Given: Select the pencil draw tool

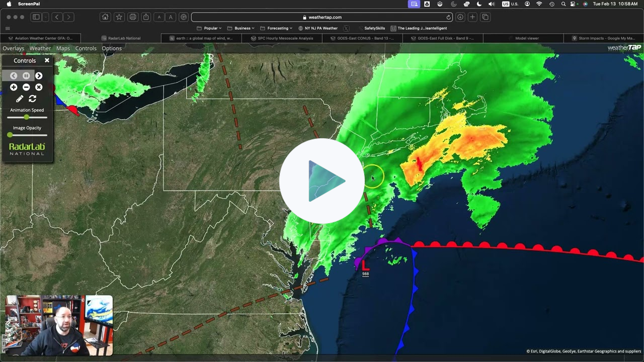Looking at the screenshot, I should click(20, 99).
